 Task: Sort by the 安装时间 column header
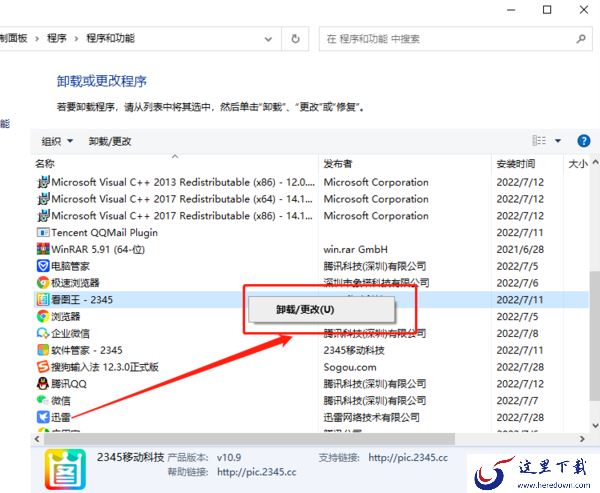(515, 164)
